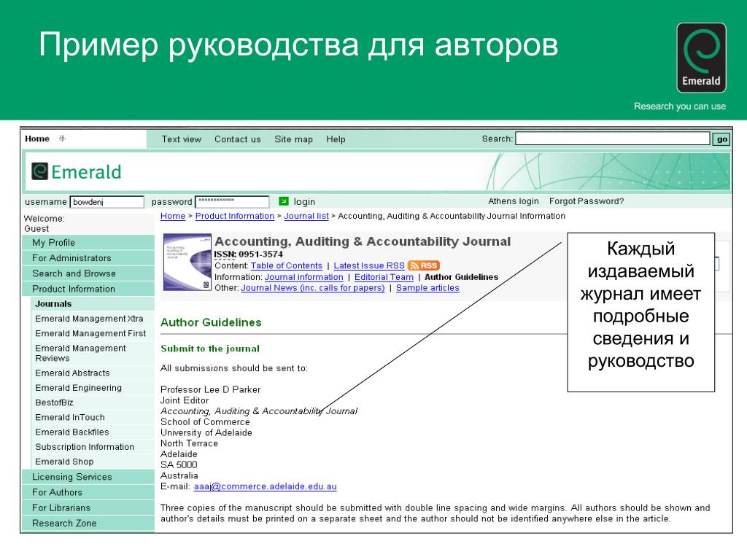Open Emerald Backfiles
This screenshot has height=560, width=747.
pyautogui.click(x=93, y=432)
